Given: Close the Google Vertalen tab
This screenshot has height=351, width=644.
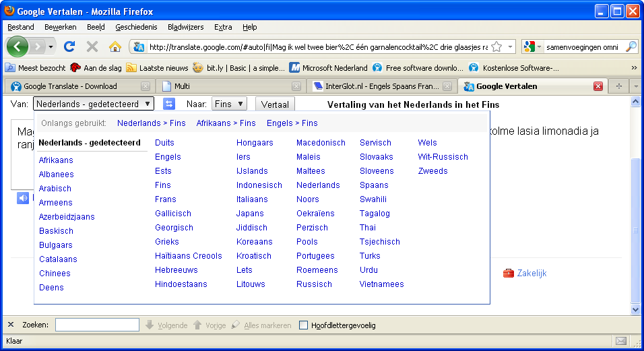Looking at the screenshot, I should 598,86.
